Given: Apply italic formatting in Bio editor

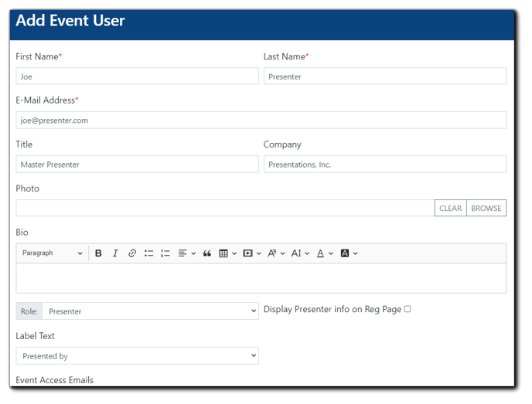Looking at the screenshot, I should [115, 253].
